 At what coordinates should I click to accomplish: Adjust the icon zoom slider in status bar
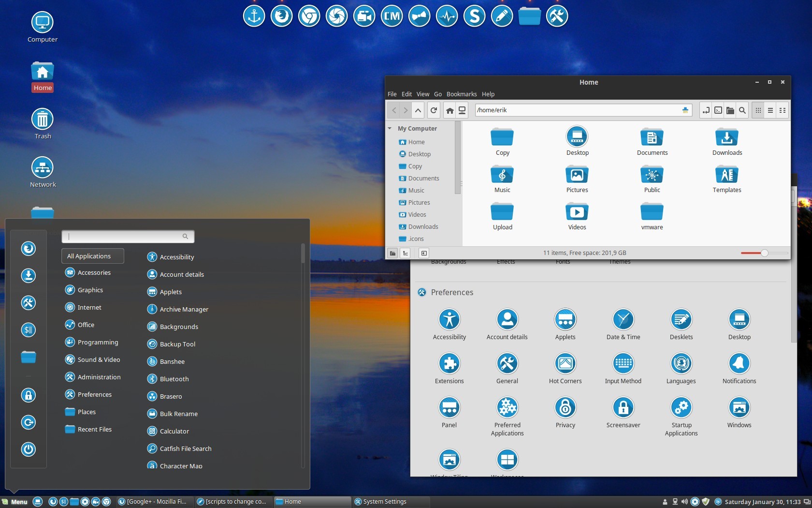point(765,253)
